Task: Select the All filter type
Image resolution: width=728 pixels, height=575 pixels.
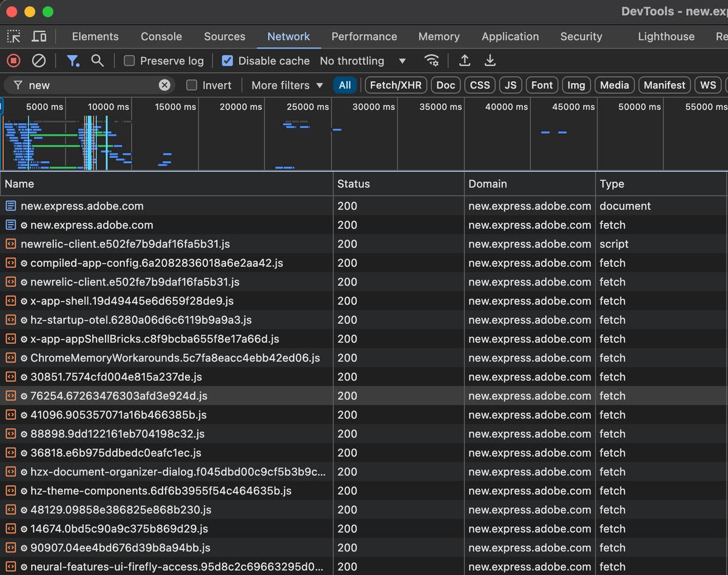Action: 345,85
